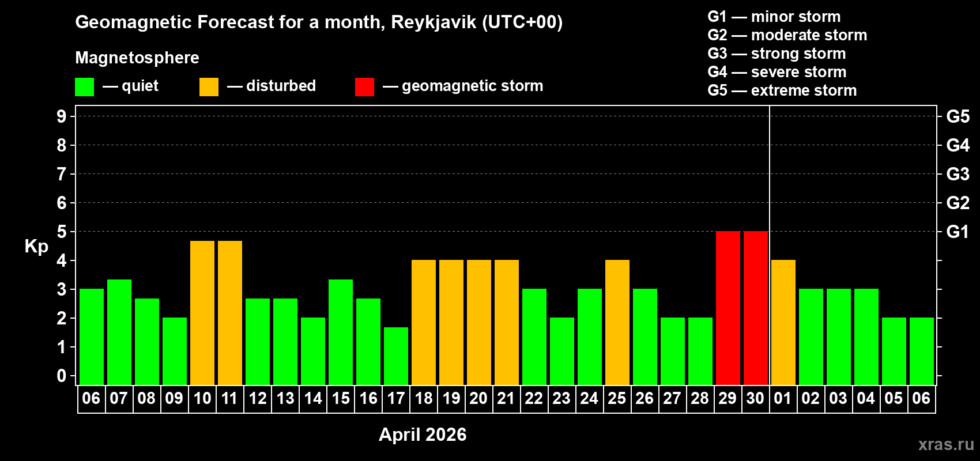Viewport: 980px width, 461px height.
Task: Click the 'G4 — severe storm' legend line
Action: (777, 72)
